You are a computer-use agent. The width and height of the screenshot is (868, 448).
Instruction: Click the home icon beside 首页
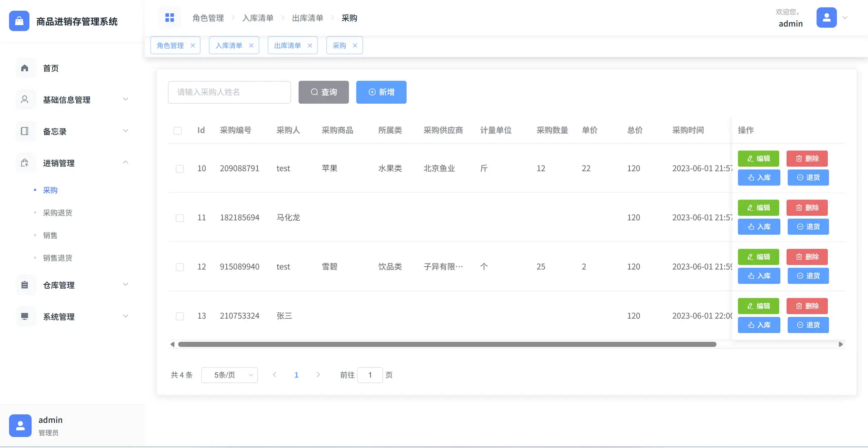pyautogui.click(x=25, y=68)
